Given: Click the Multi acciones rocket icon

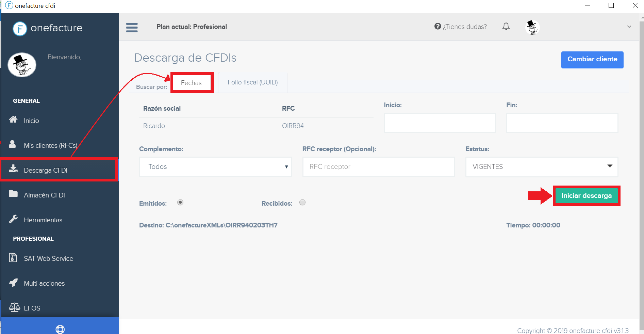Looking at the screenshot, I should (13, 283).
